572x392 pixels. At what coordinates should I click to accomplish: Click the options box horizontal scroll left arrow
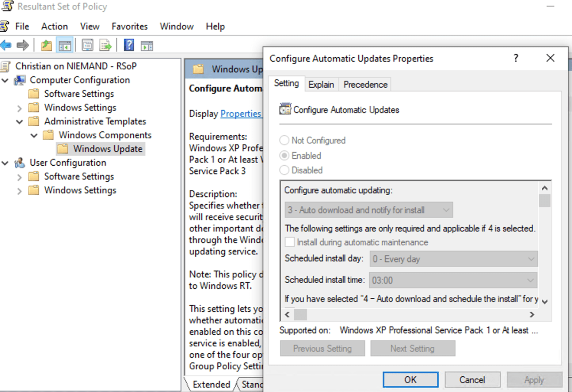pyautogui.click(x=287, y=314)
